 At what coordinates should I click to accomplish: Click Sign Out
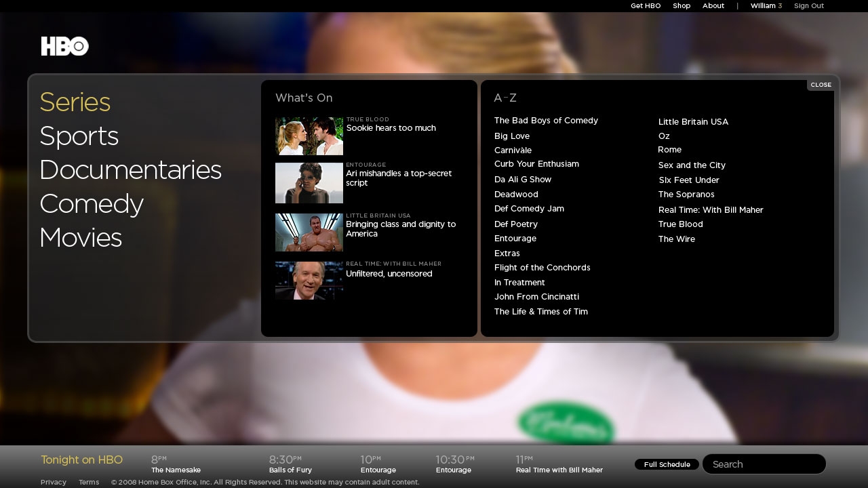tap(809, 5)
